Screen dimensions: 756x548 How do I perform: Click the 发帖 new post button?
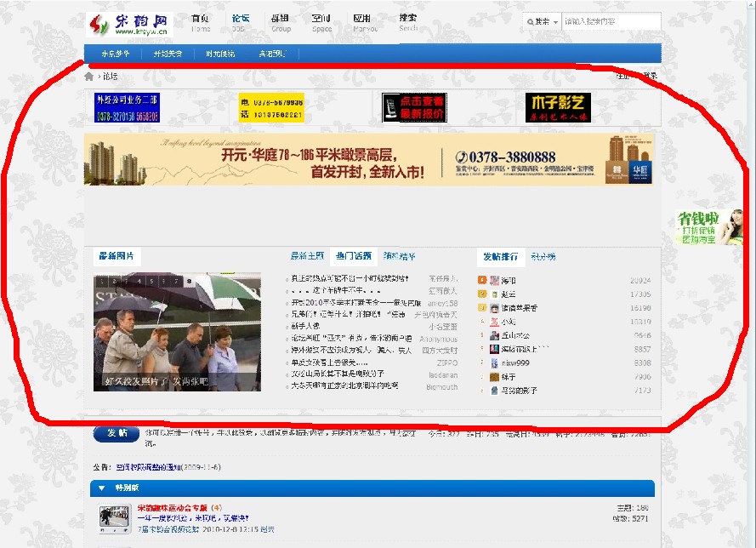point(117,433)
